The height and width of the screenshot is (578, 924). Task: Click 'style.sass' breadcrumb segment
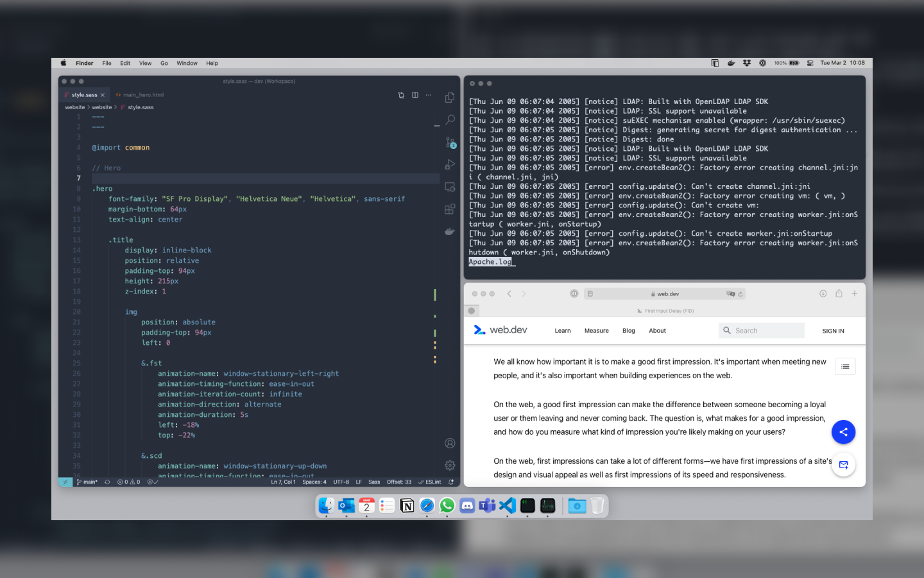141,107
